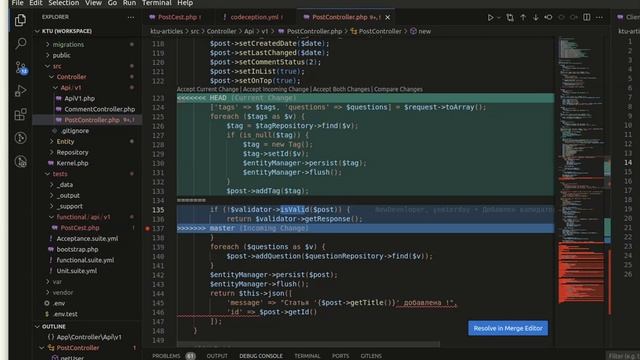Screen dimensions: 640x360
Task: Switch to the OUTPUT panel tab
Action: click(217, 356)
